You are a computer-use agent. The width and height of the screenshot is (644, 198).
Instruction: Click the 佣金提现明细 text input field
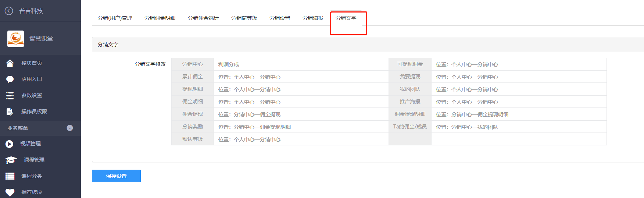(519, 114)
